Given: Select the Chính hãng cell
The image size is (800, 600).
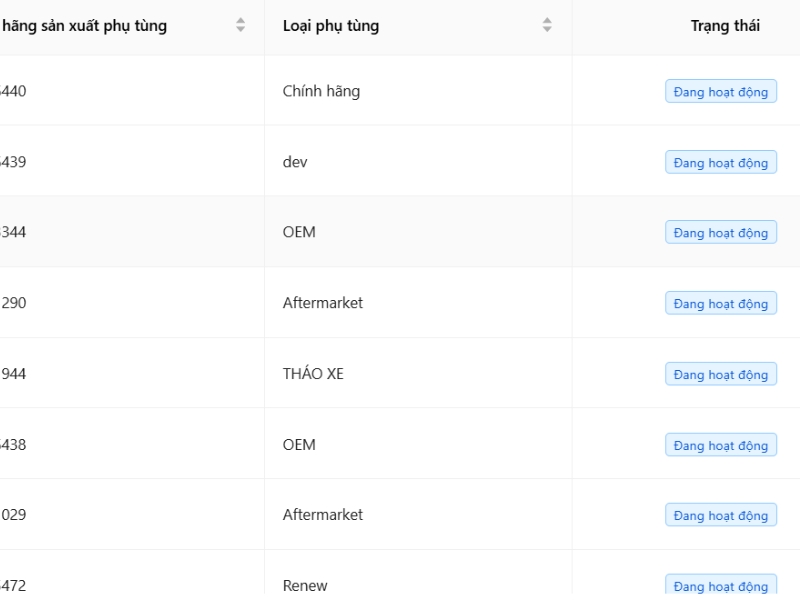Looking at the screenshot, I should pyautogui.click(x=321, y=91).
